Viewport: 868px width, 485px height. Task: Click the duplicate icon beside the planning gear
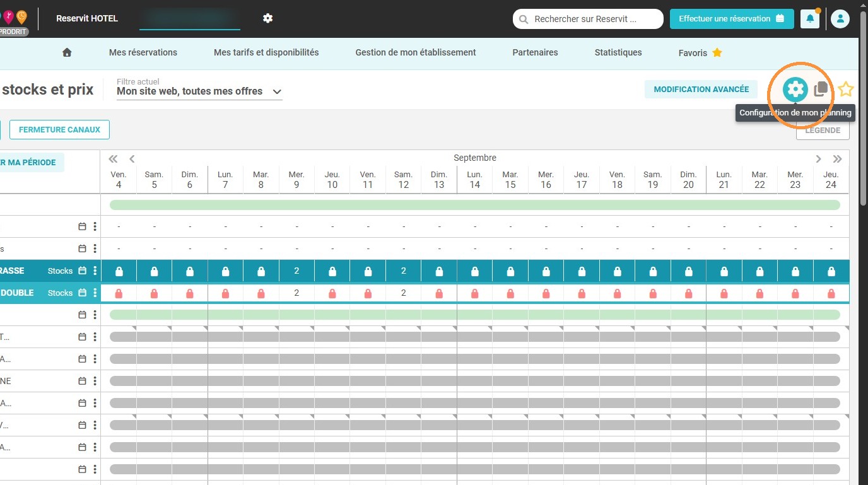click(x=821, y=90)
